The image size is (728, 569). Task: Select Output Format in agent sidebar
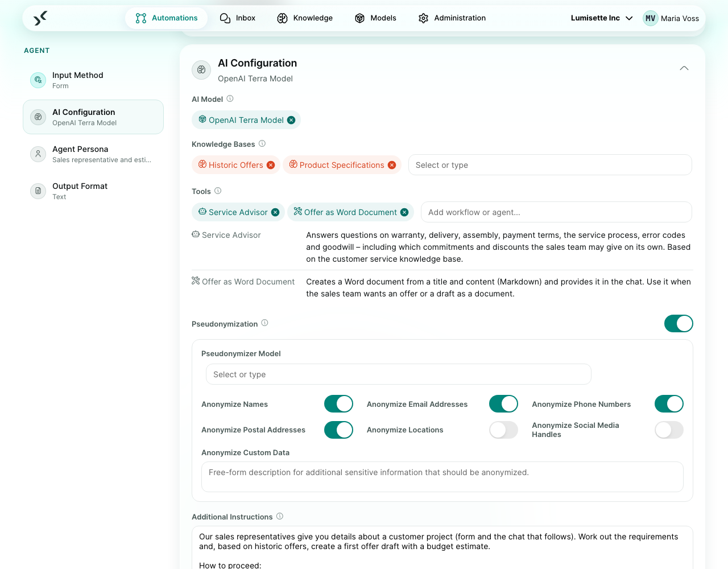tap(93, 191)
